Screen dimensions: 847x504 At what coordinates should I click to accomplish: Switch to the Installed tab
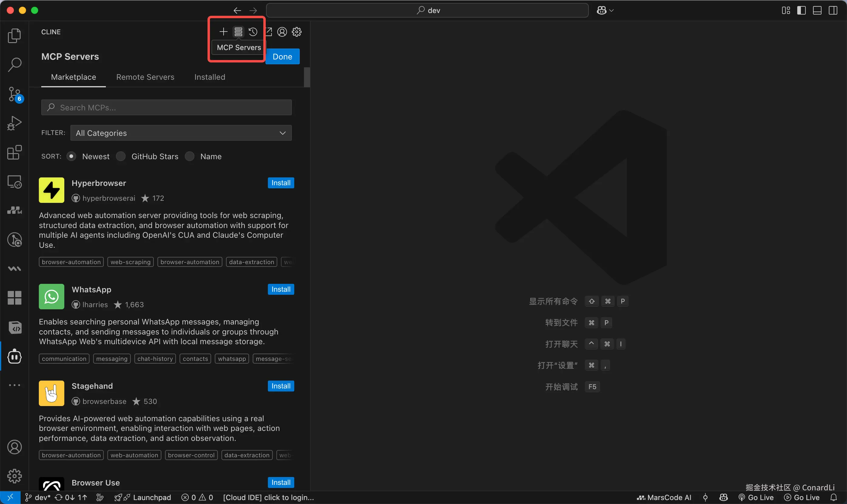pyautogui.click(x=210, y=77)
